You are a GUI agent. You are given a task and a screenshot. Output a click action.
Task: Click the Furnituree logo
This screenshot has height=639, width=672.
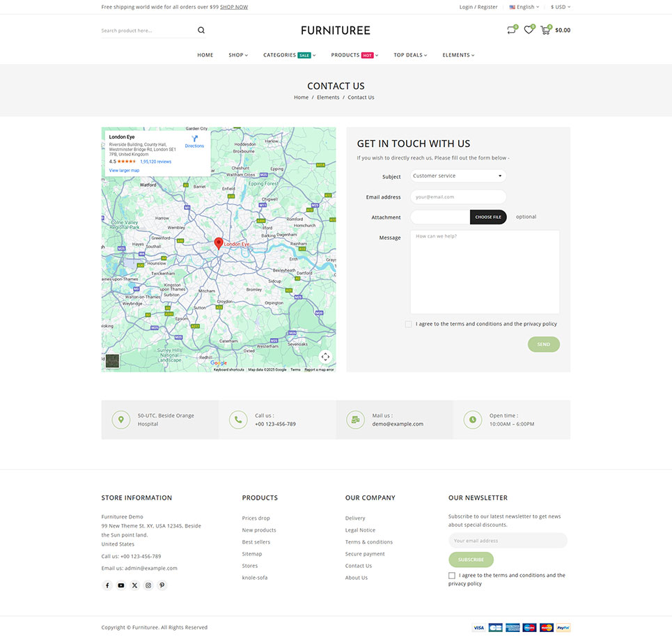coord(336,31)
